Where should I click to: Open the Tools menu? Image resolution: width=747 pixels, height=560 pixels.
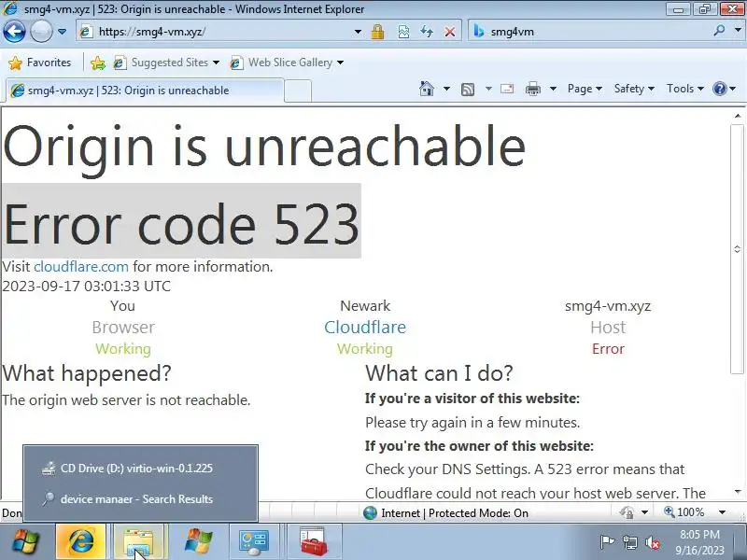685,89
